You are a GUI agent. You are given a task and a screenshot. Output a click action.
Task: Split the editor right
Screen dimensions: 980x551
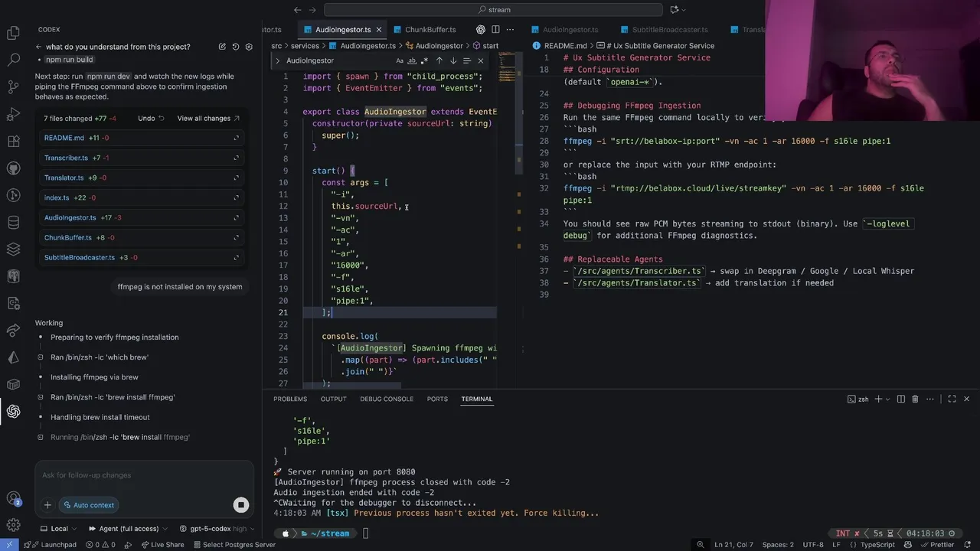pos(496,30)
